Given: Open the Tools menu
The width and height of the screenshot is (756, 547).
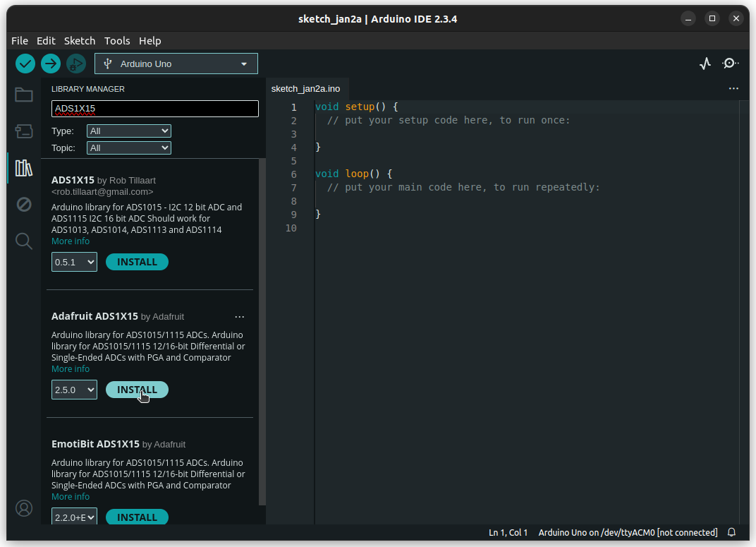Looking at the screenshot, I should (117, 40).
